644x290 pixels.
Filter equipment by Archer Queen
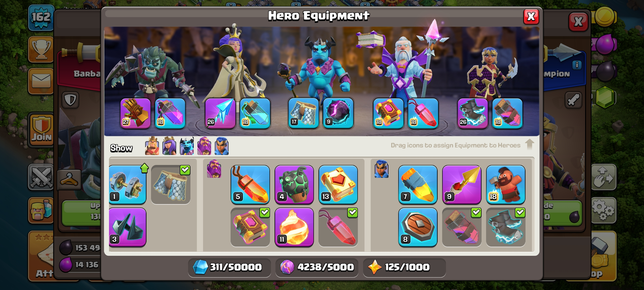tap(169, 146)
